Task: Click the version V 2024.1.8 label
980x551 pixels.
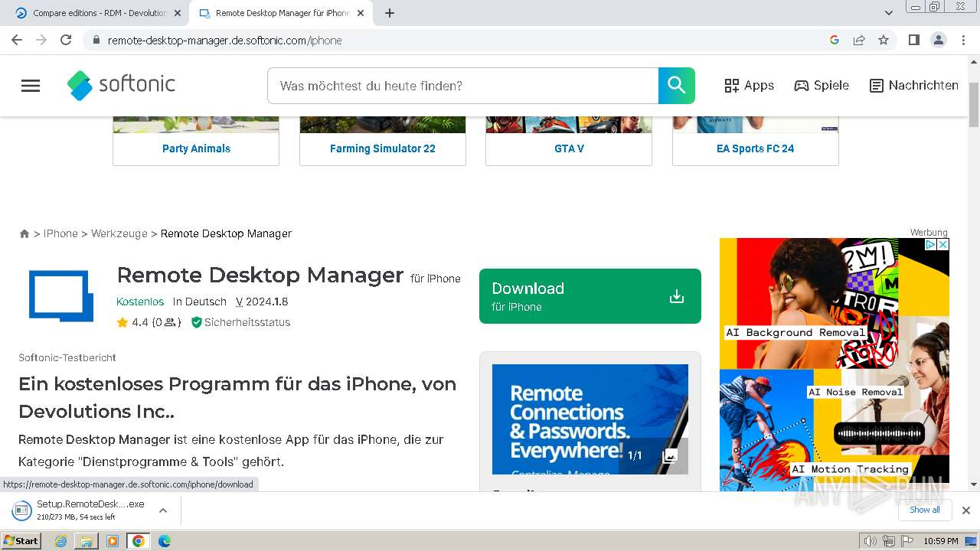Action: (x=262, y=302)
